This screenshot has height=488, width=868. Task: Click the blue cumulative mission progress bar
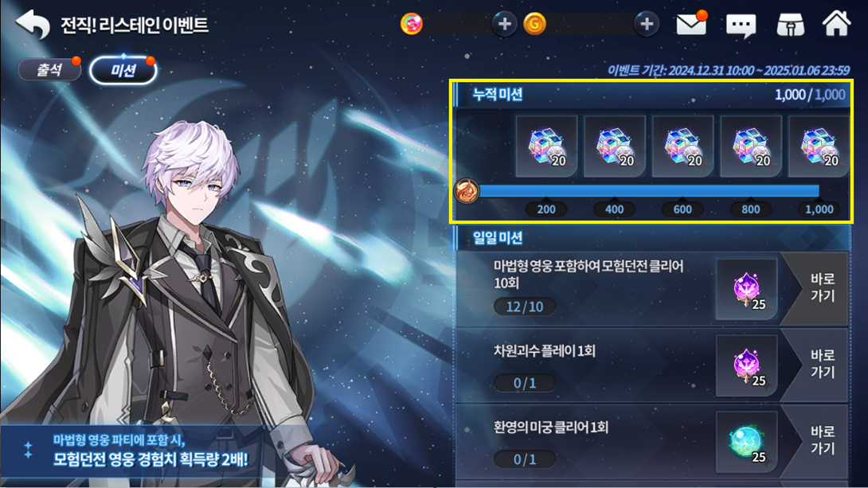pos(649,191)
